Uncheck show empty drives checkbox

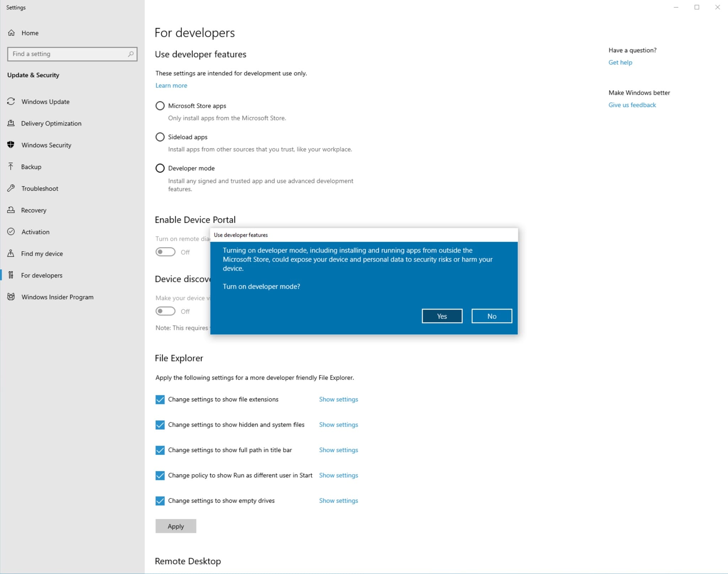tap(160, 501)
